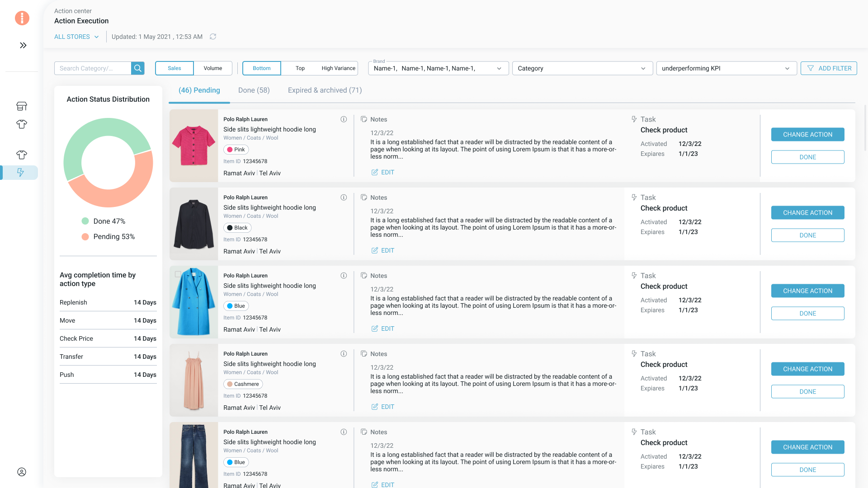Open the user profile icon at sidebar bottom
Viewport: 868px width, 488px height.
[x=22, y=472]
